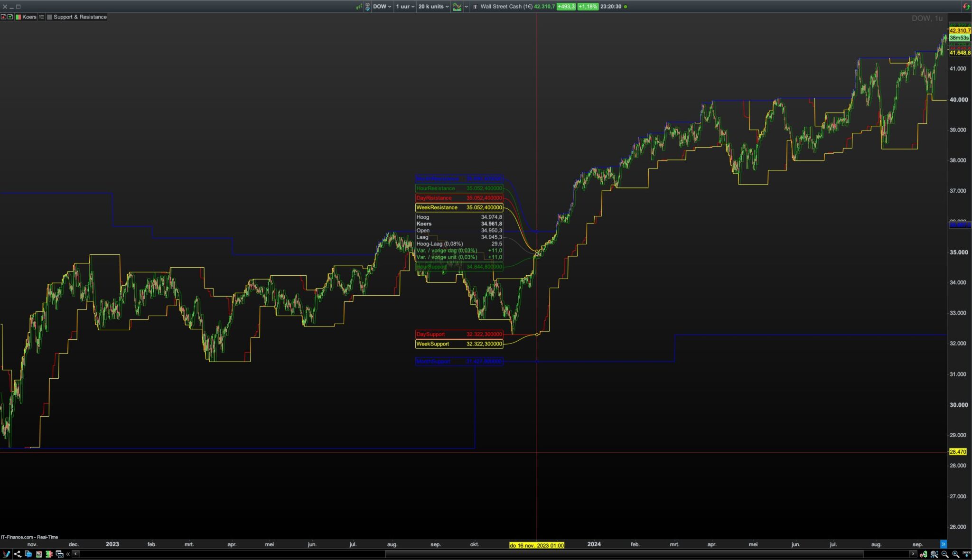Open the 20 k units dropdown
Viewport: 972px width, 560px height.
[x=433, y=7]
